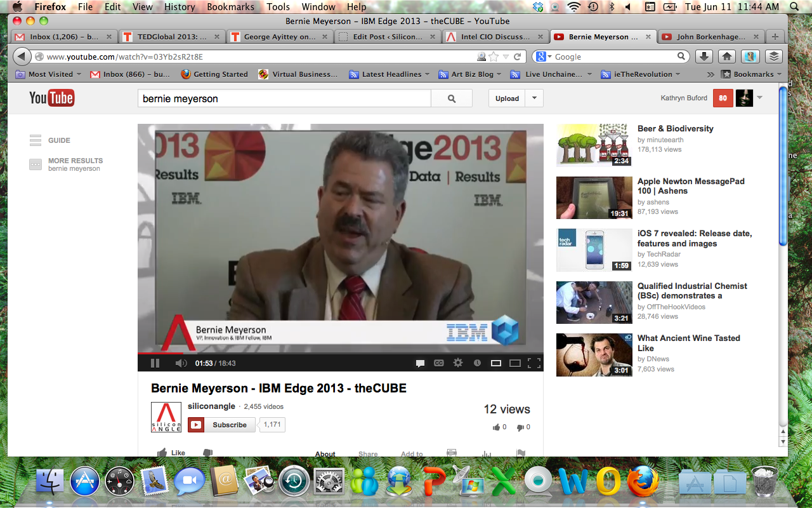Go back using the browser Back arrow
812x508 pixels.
23,57
